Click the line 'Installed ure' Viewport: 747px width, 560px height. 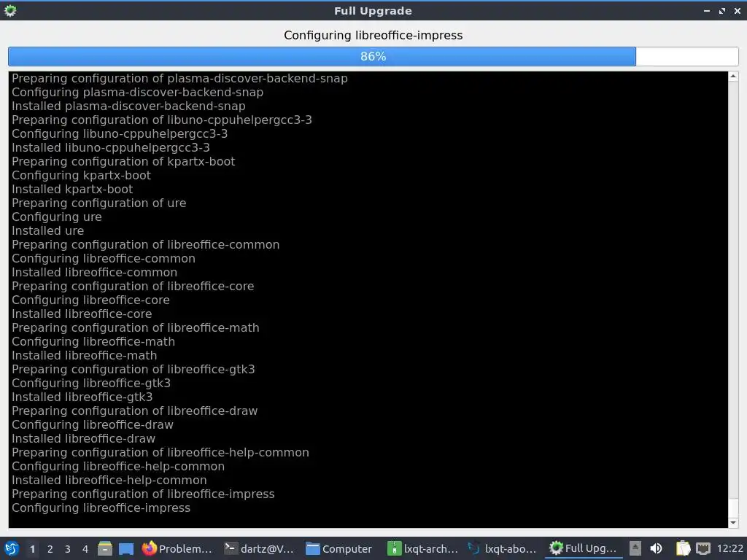(47, 230)
